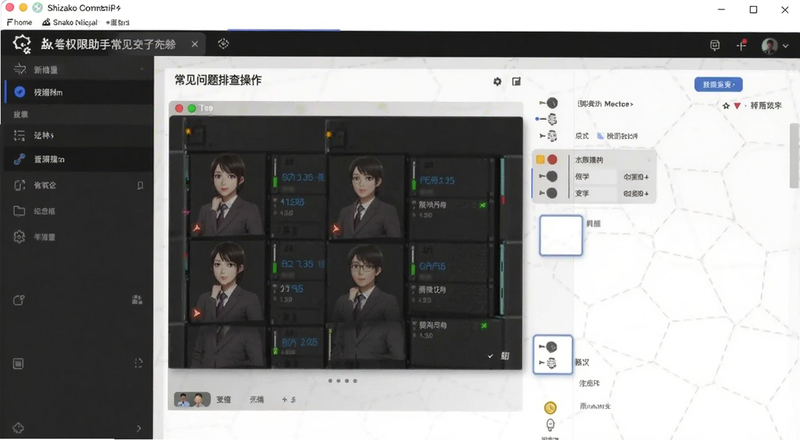
Task: Click the bookmark icon in the sidebar
Action: pyautogui.click(x=140, y=185)
